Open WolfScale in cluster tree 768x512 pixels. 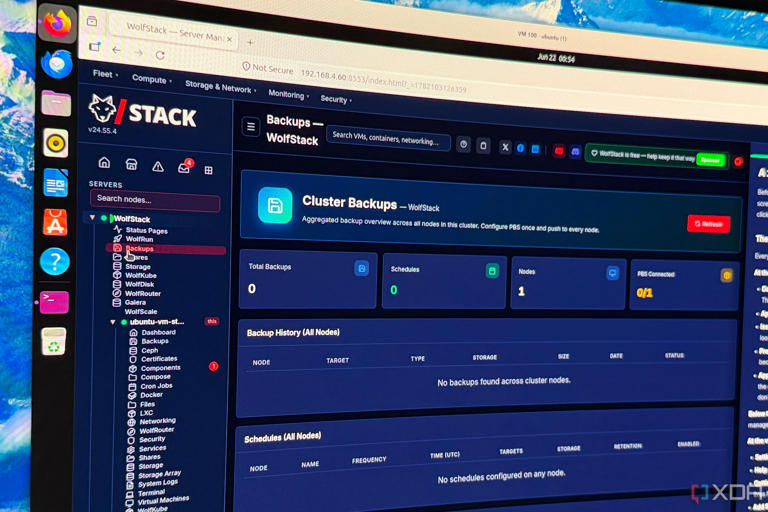[141, 311]
